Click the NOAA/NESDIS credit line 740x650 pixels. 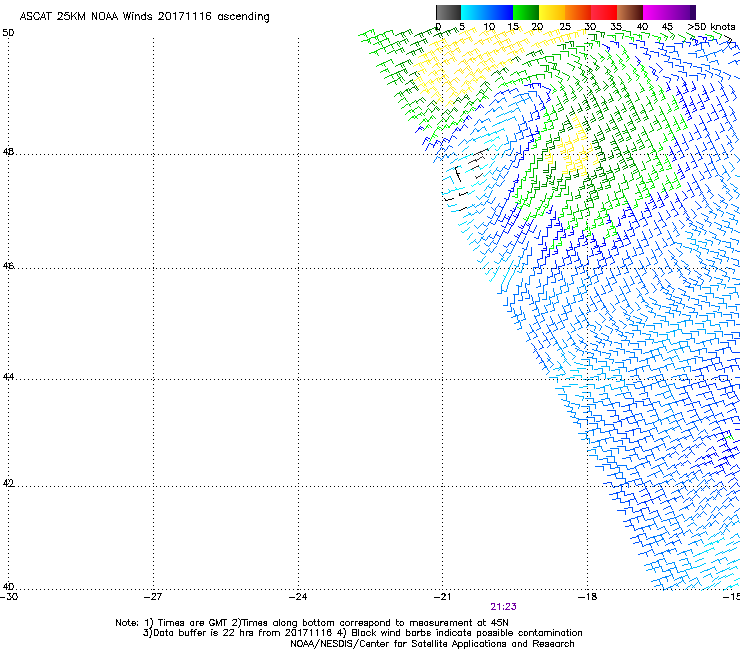[432, 644]
